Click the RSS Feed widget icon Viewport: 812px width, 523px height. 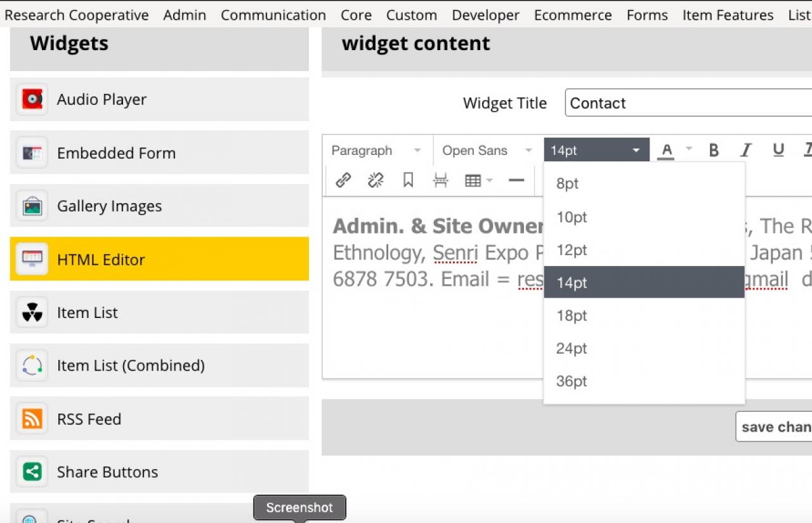[x=32, y=419]
